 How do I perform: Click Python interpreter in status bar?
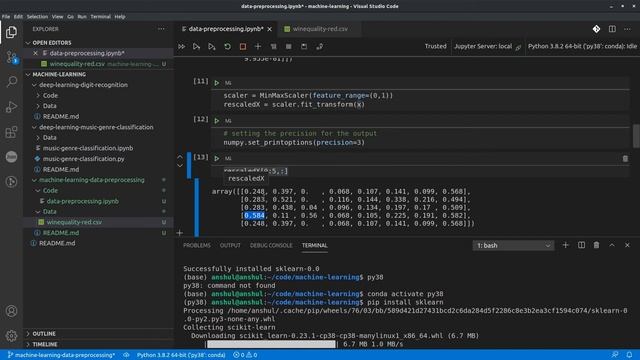(181, 355)
